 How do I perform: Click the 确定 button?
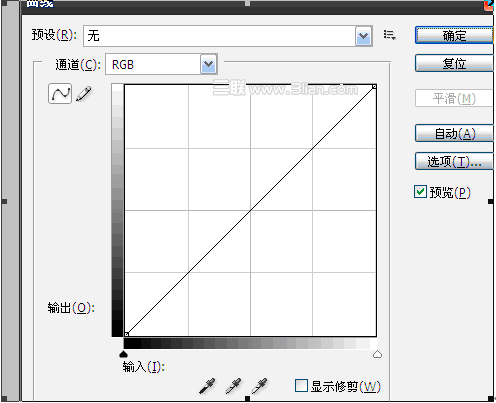pos(454,35)
